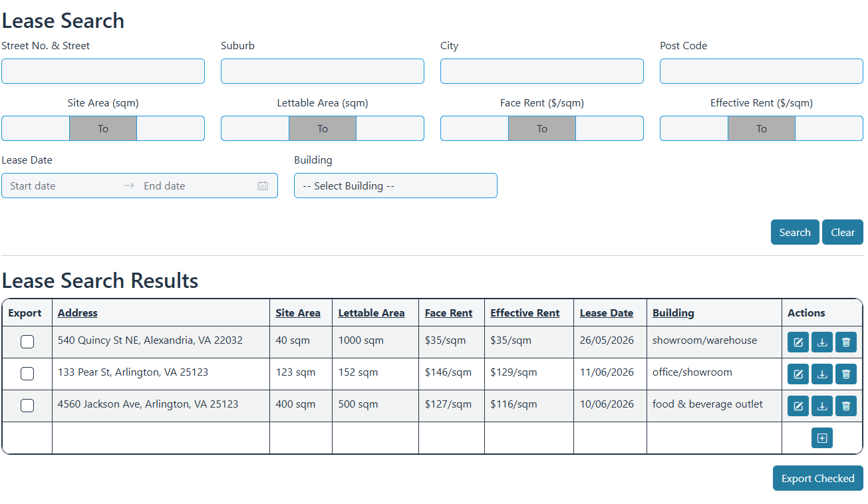Edit the 133 Pear St lease
Viewport: 868px width, 504px height.
click(x=798, y=374)
